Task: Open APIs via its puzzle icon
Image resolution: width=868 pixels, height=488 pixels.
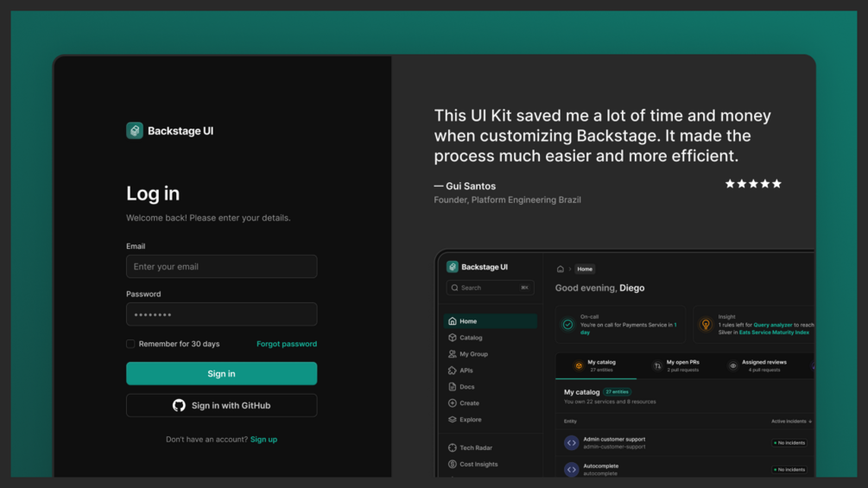Action: (453, 371)
